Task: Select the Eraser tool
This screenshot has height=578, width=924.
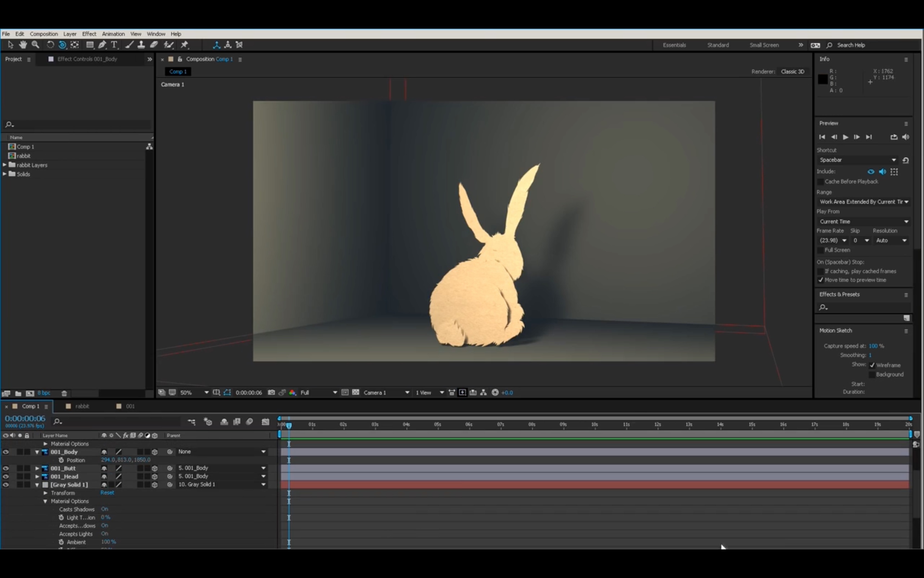Action: pos(154,45)
